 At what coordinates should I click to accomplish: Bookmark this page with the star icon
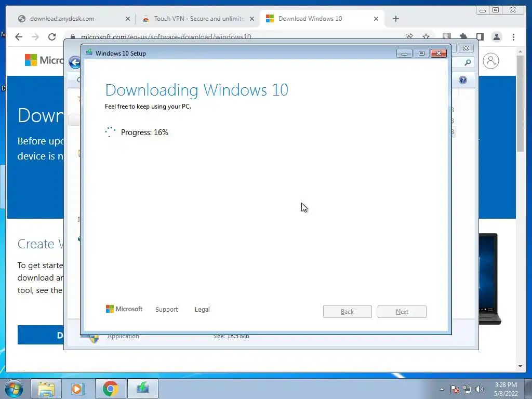pos(426,37)
